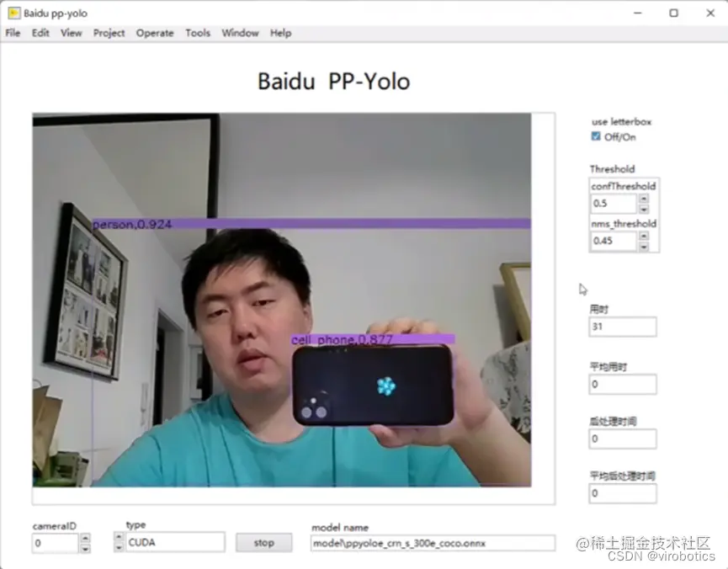This screenshot has width=728, height=569.
Task: Open the Operate menu
Action: click(x=155, y=33)
